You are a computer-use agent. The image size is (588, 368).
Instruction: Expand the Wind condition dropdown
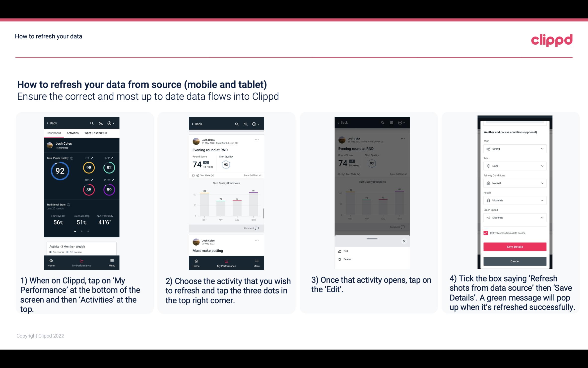pyautogui.click(x=542, y=148)
